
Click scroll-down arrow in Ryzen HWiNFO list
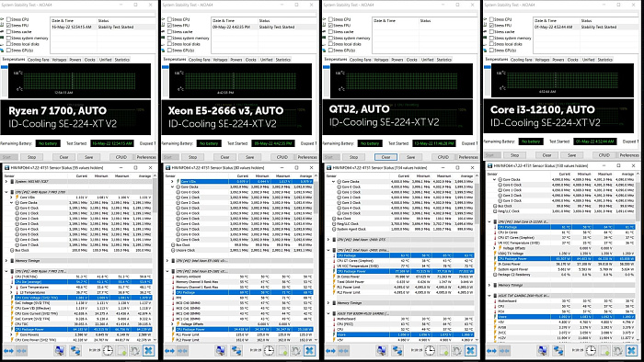click(x=155, y=340)
